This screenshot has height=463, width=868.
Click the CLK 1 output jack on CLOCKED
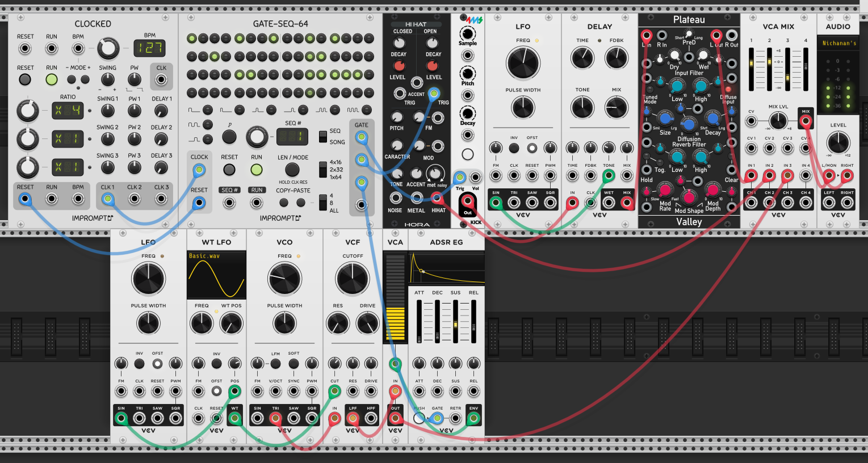107,199
